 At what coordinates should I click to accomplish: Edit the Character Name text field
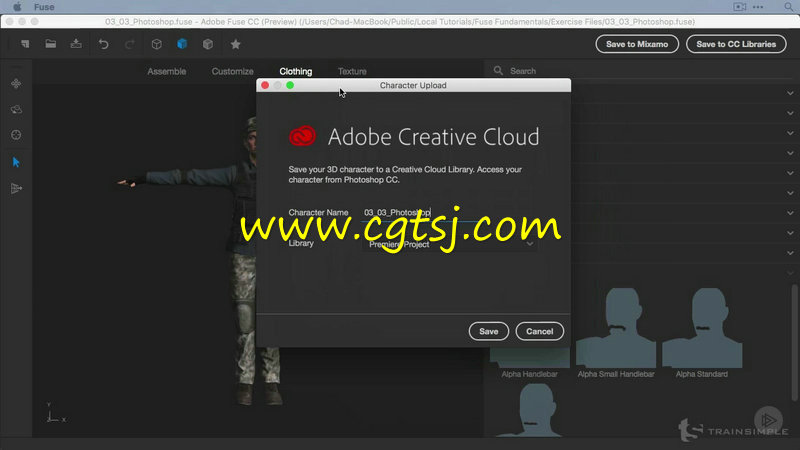[x=449, y=213]
